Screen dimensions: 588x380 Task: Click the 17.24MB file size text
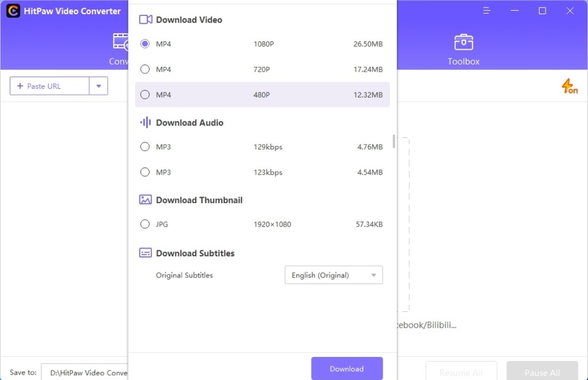(x=368, y=69)
